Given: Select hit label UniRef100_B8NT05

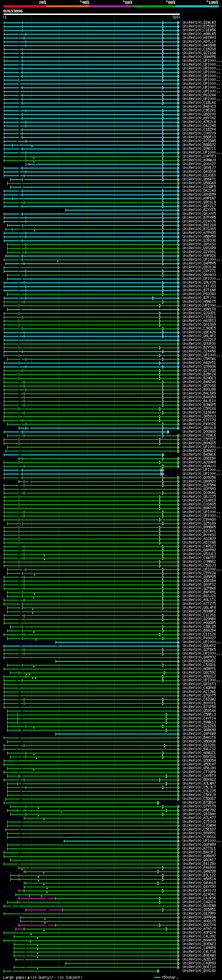Looking at the screenshot, I should [x=199, y=508].
